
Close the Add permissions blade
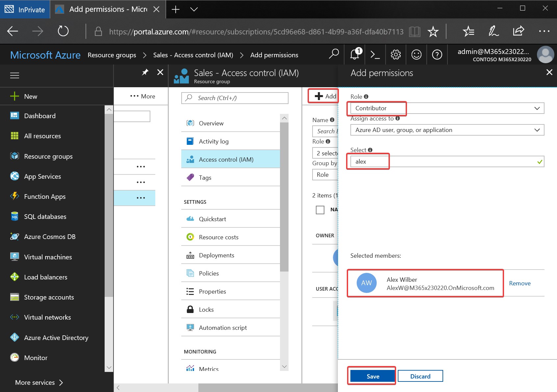[x=549, y=72]
